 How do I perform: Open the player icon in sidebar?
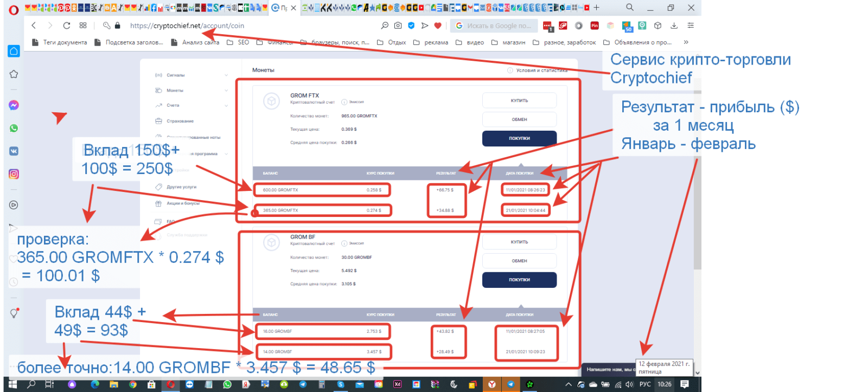(14, 205)
